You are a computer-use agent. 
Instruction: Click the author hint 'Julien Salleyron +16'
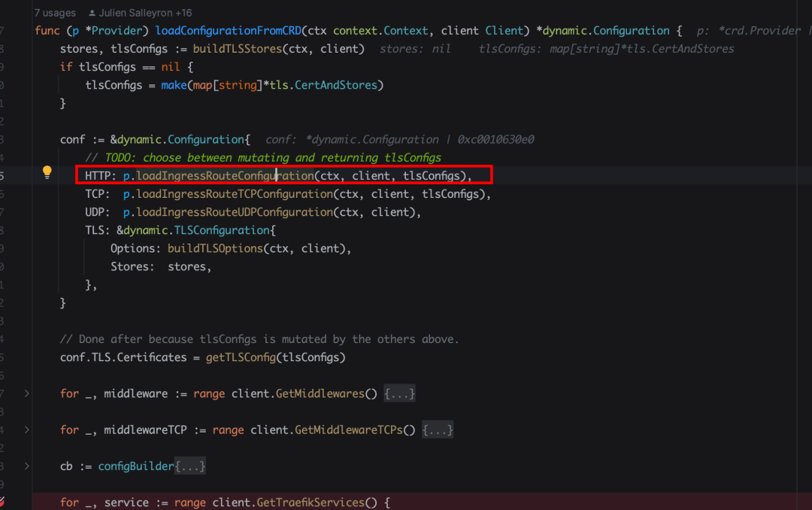pos(140,13)
